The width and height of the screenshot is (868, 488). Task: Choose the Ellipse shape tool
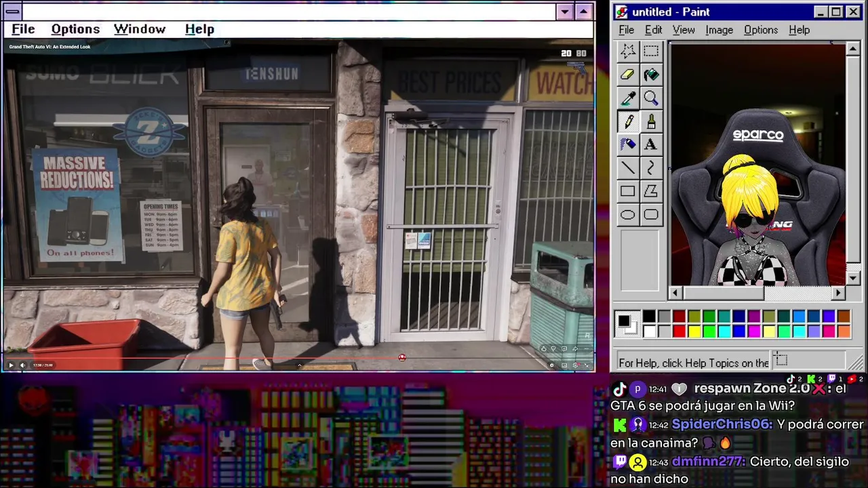tap(628, 215)
